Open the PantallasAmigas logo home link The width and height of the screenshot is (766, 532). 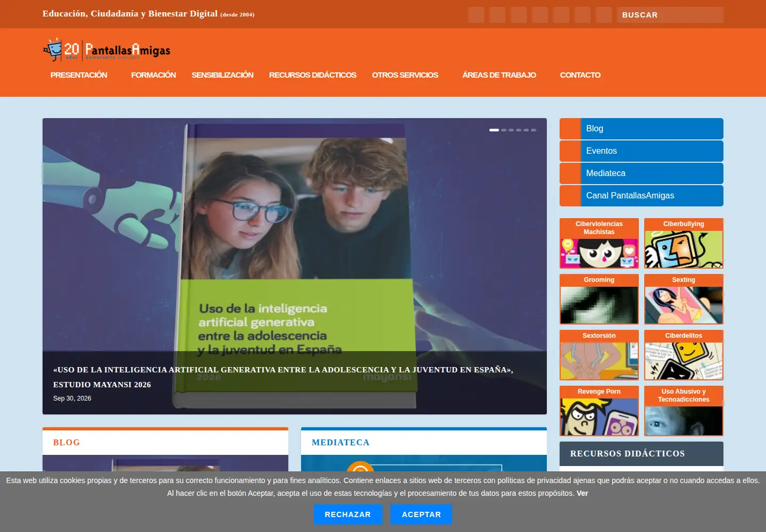coord(106,50)
